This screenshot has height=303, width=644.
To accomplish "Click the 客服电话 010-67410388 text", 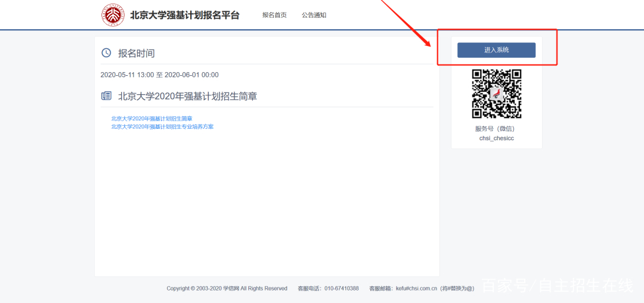I will click(328, 289).
